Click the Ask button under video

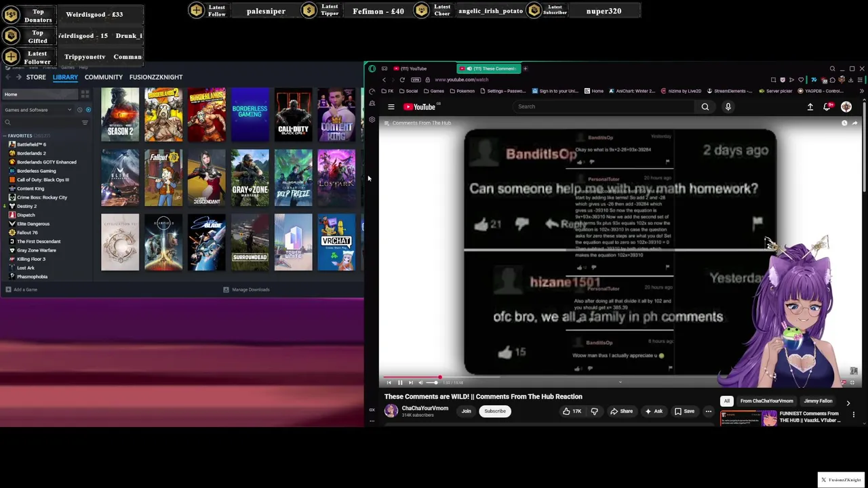pyautogui.click(x=654, y=411)
